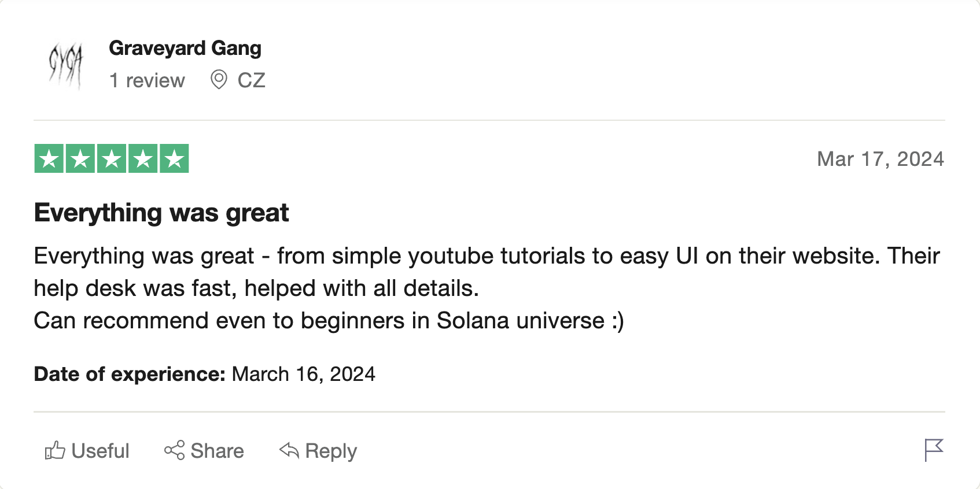The width and height of the screenshot is (980, 489).
Task: Click the Reply arrow icon
Action: [x=289, y=450]
